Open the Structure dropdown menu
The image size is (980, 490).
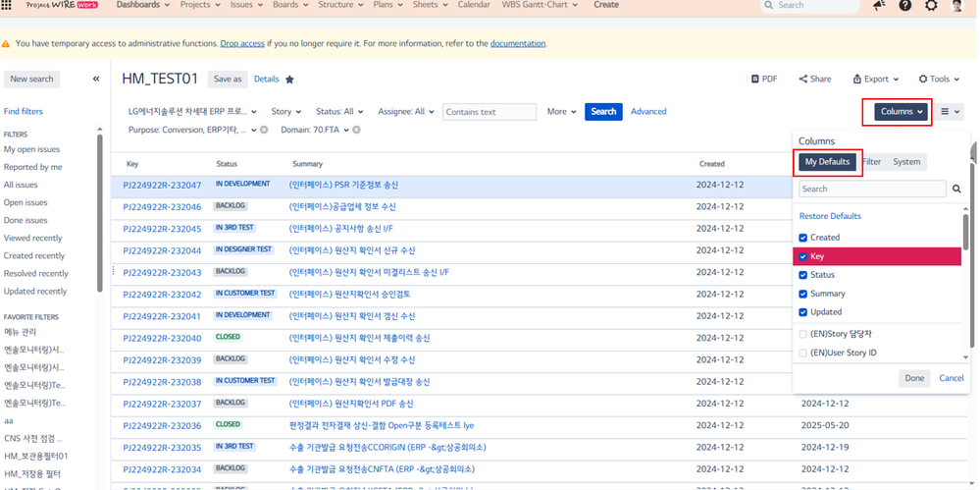[341, 4]
